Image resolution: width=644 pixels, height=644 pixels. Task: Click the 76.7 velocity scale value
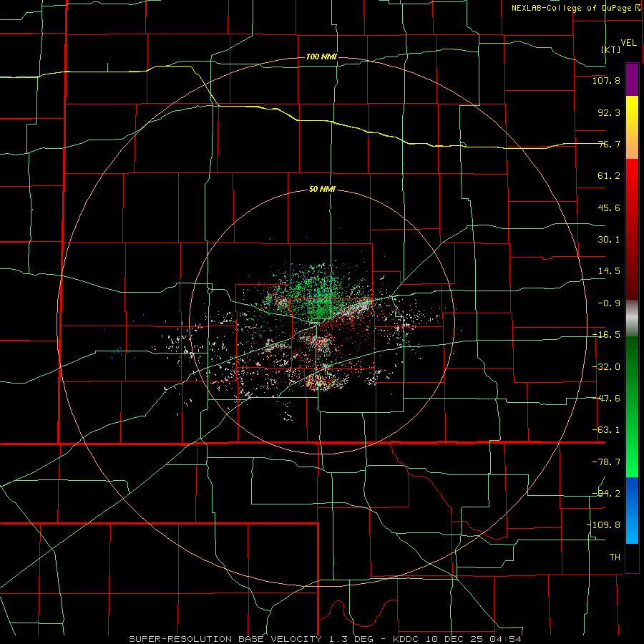click(x=609, y=144)
